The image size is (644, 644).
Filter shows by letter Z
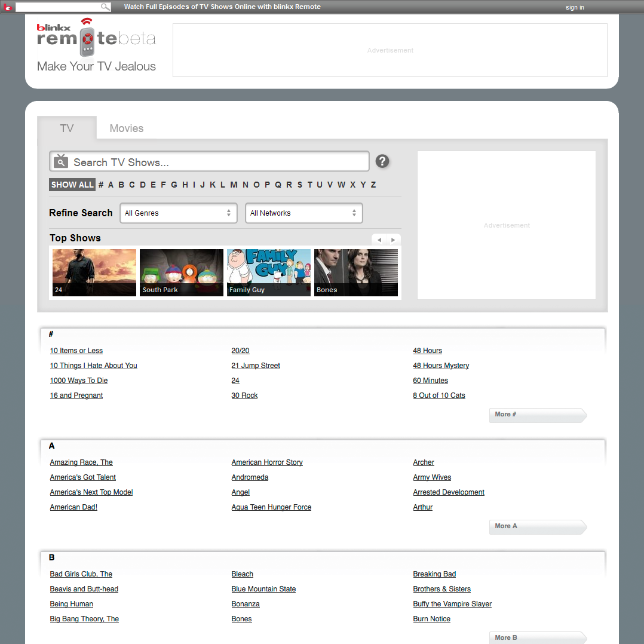(x=373, y=185)
